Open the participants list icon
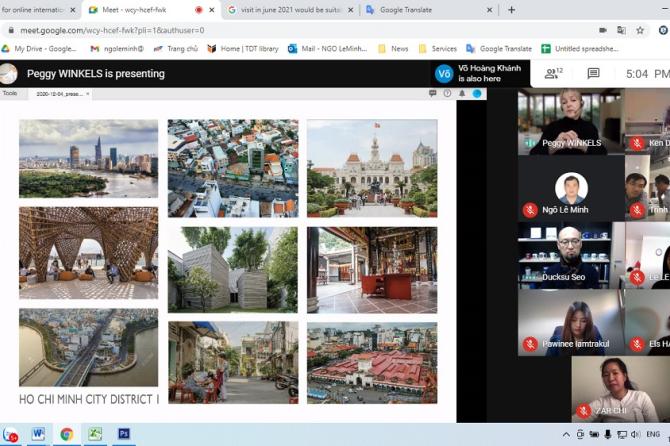This screenshot has width=670, height=446. (552, 73)
